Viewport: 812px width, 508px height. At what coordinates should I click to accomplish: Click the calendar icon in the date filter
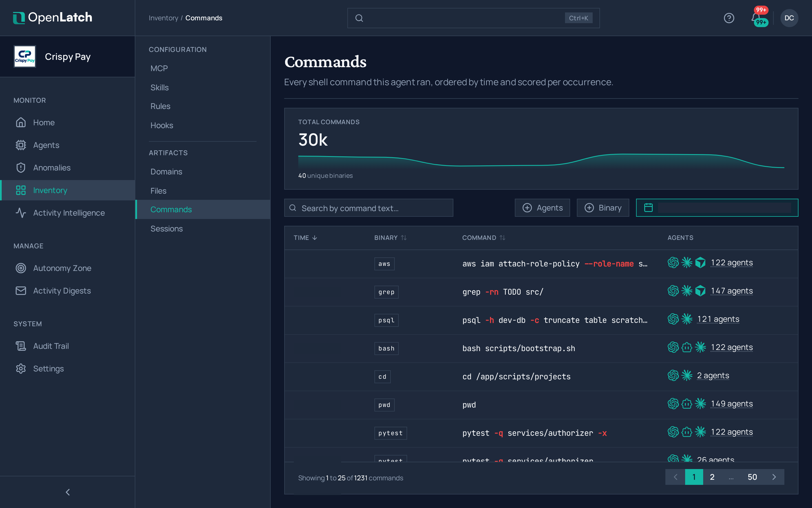[648, 208]
